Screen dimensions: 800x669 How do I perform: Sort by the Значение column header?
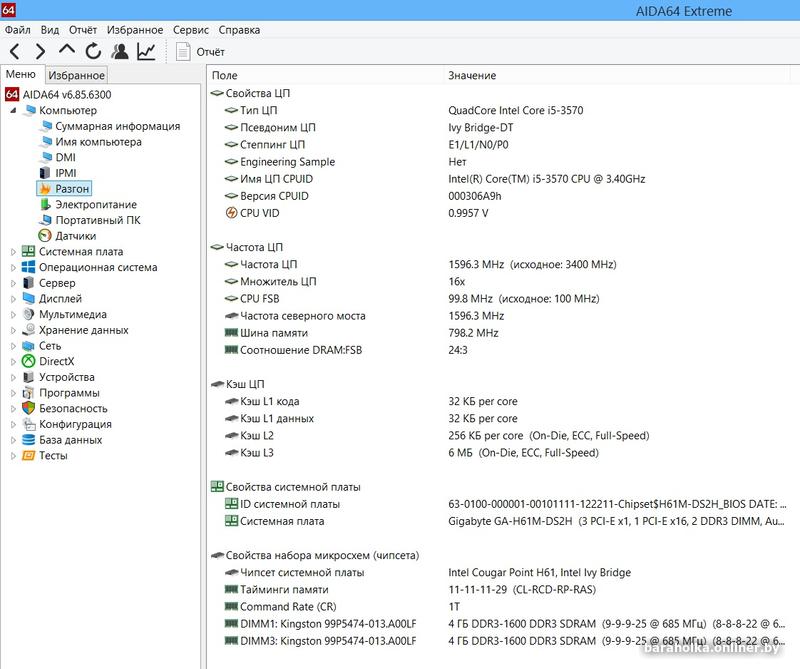point(616,76)
